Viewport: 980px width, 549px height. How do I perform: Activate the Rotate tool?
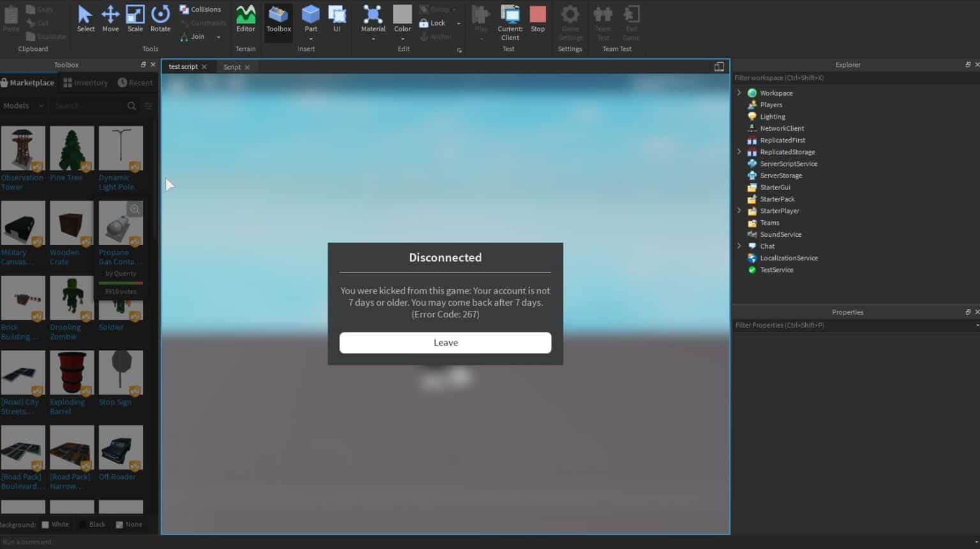(160, 19)
